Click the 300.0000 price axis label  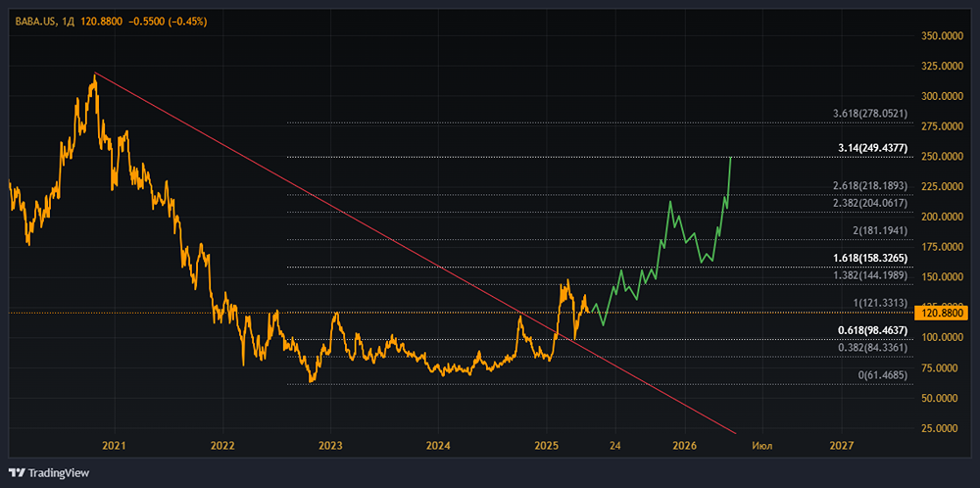tap(944, 96)
